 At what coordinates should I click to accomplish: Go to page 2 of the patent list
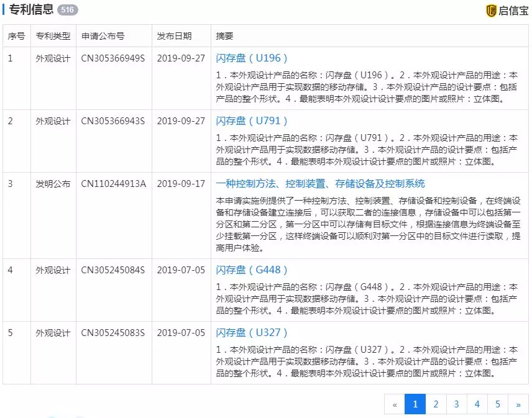click(436, 404)
